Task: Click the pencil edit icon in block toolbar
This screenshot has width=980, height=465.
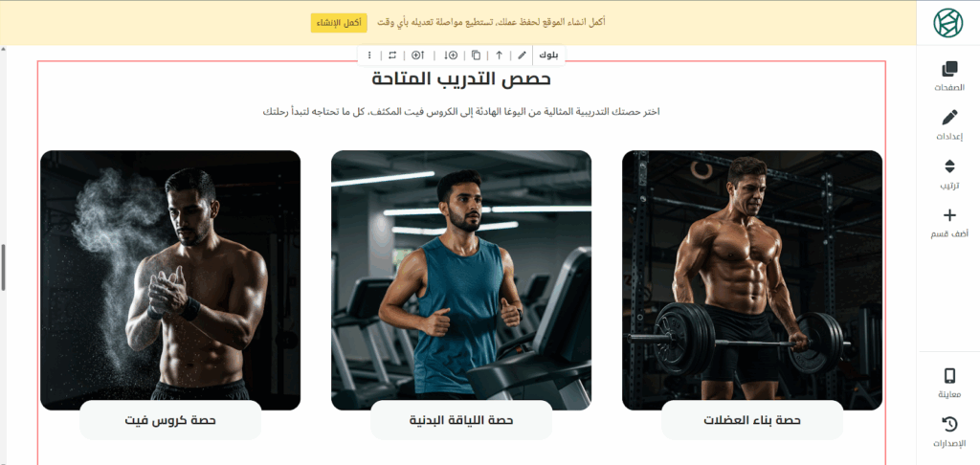Action: [522, 55]
